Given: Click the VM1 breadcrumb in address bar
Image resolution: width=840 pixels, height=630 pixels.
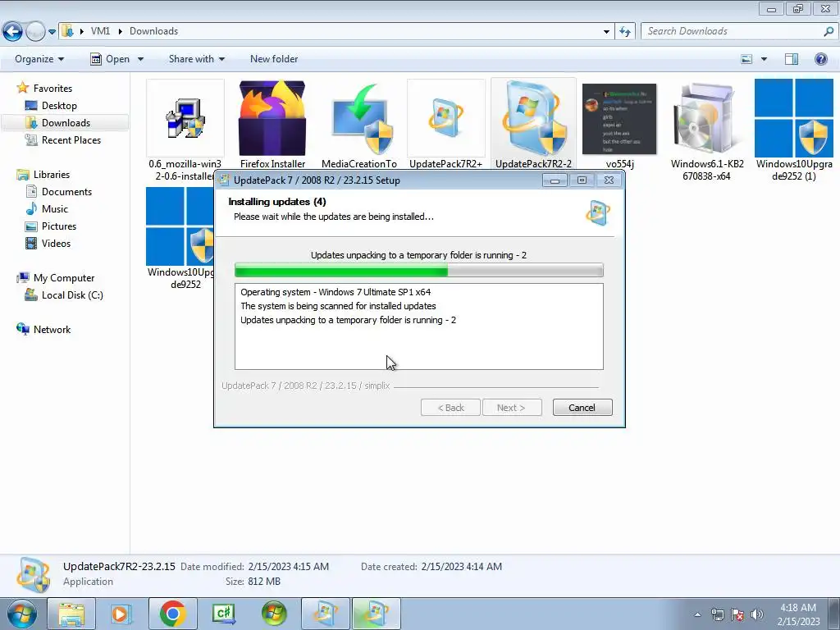Looking at the screenshot, I should [x=100, y=31].
